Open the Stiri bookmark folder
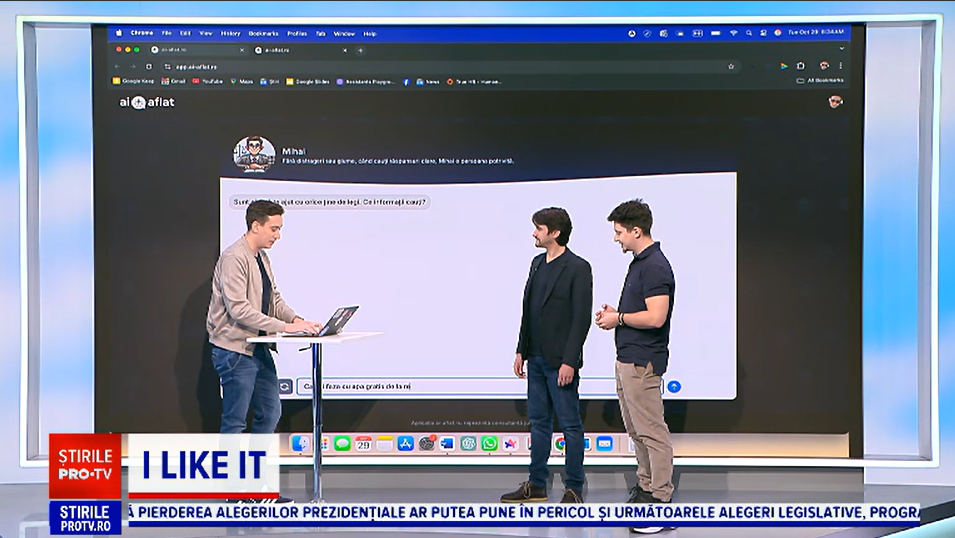The image size is (955, 538). pos(269,81)
